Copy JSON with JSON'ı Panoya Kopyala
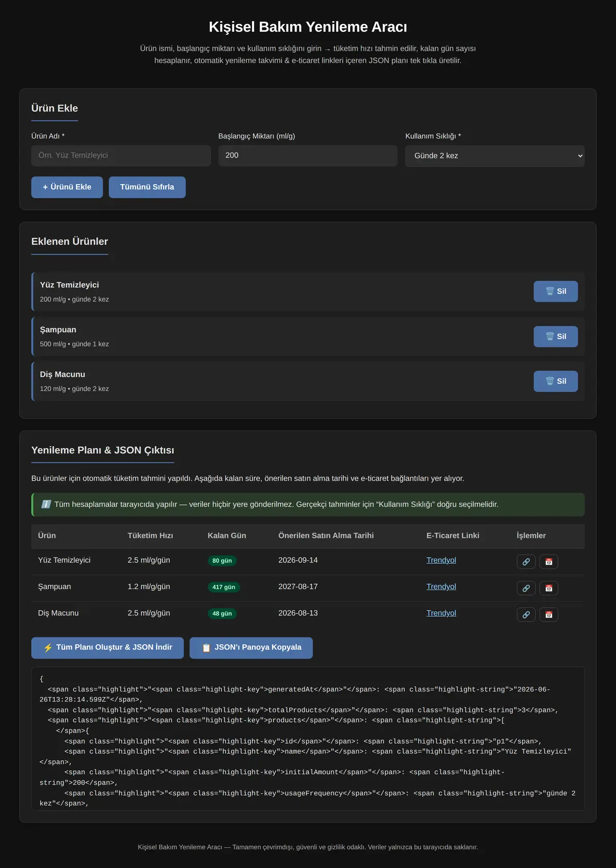 251,648
